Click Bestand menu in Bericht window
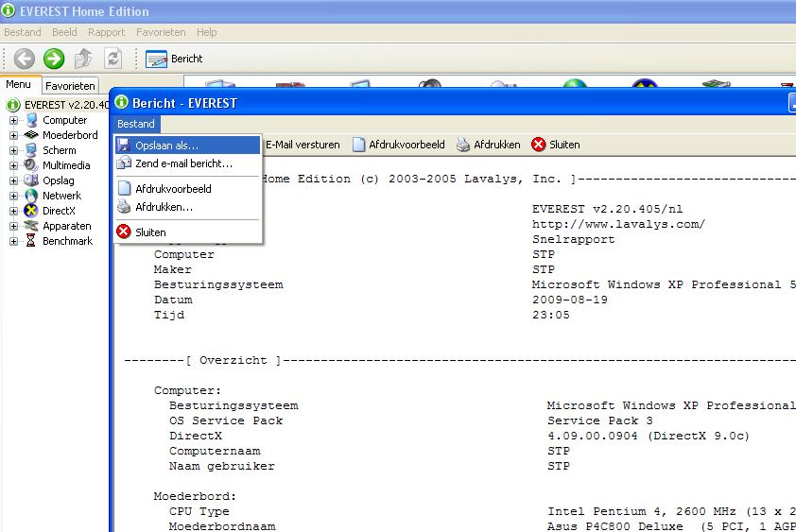Screen dimensions: 796x532 coord(136,124)
